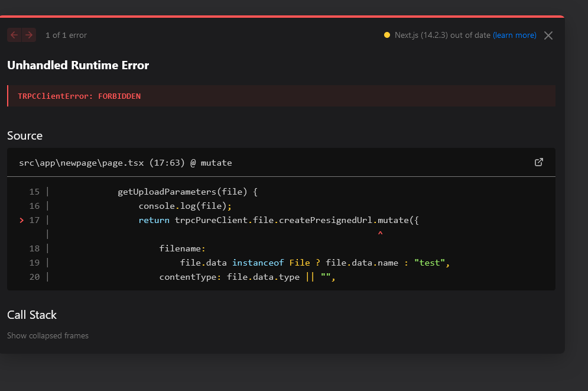588x391 pixels.
Task: Click the yellow out-of-date status dot
Action: click(387, 35)
